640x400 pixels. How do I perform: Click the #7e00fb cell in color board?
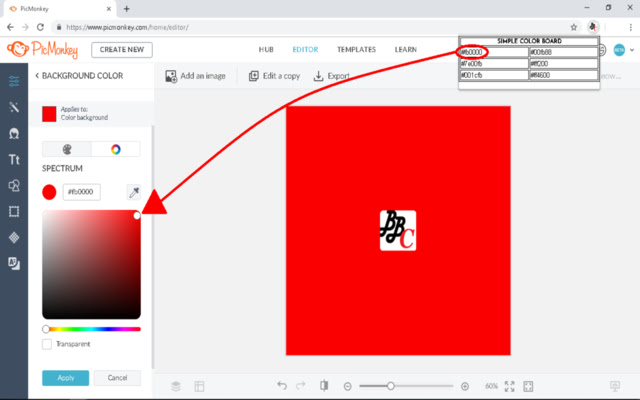(494, 64)
